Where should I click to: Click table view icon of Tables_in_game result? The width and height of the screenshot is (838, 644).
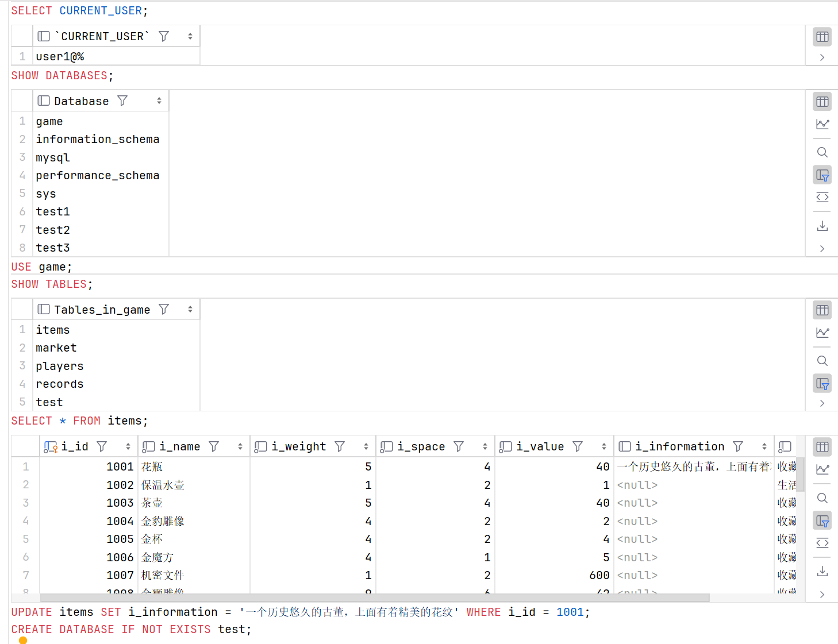822,310
